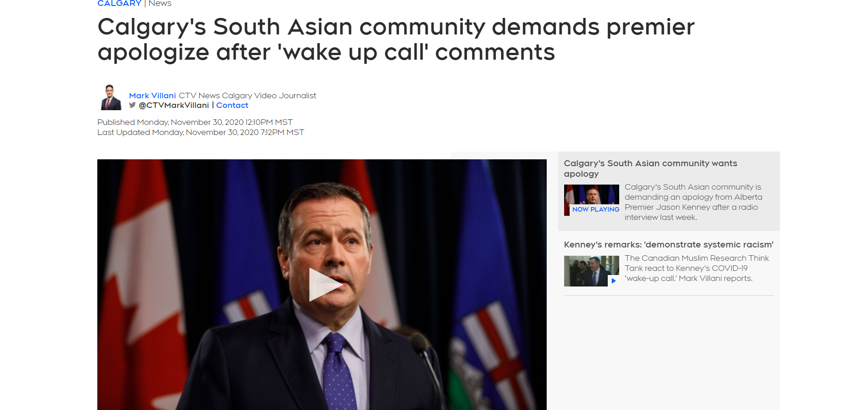Click the Canadian Muslim Research Think Tank description
This screenshot has height=410, width=868.
(x=696, y=268)
